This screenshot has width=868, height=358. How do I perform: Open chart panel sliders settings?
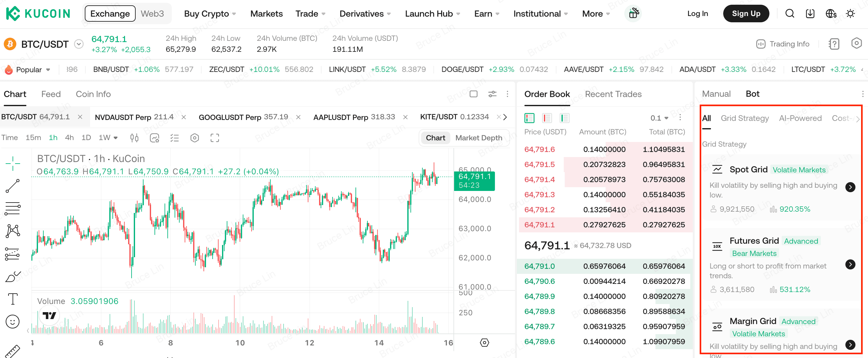click(492, 94)
